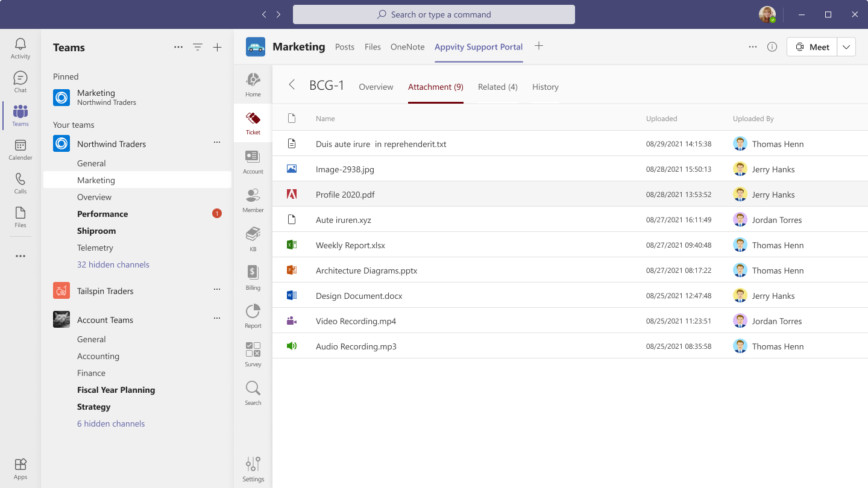This screenshot has width=868, height=488.
Task: Open the Calendar from the Teams rail
Action: coord(20,150)
